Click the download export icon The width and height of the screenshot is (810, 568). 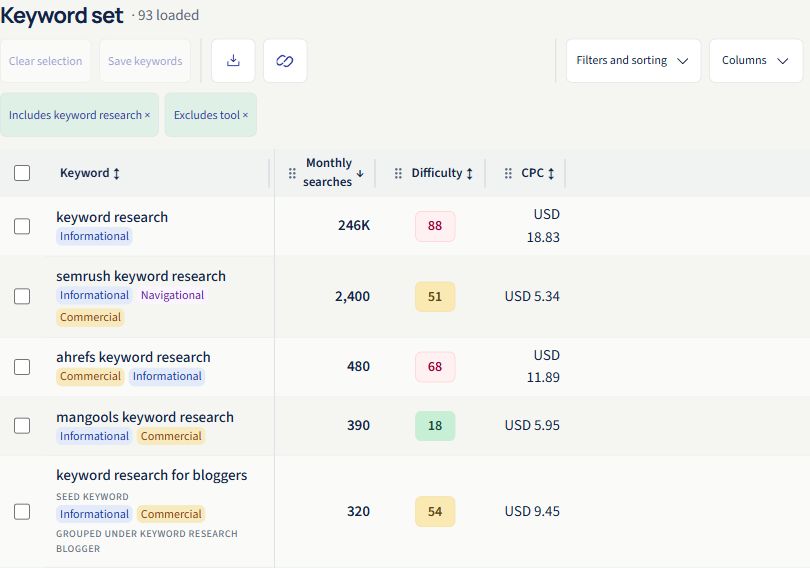tap(233, 60)
